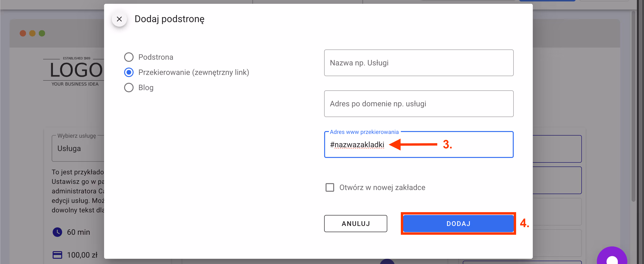This screenshot has height=264, width=644.
Task: Click the blue DODAJ button
Action: click(x=458, y=224)
